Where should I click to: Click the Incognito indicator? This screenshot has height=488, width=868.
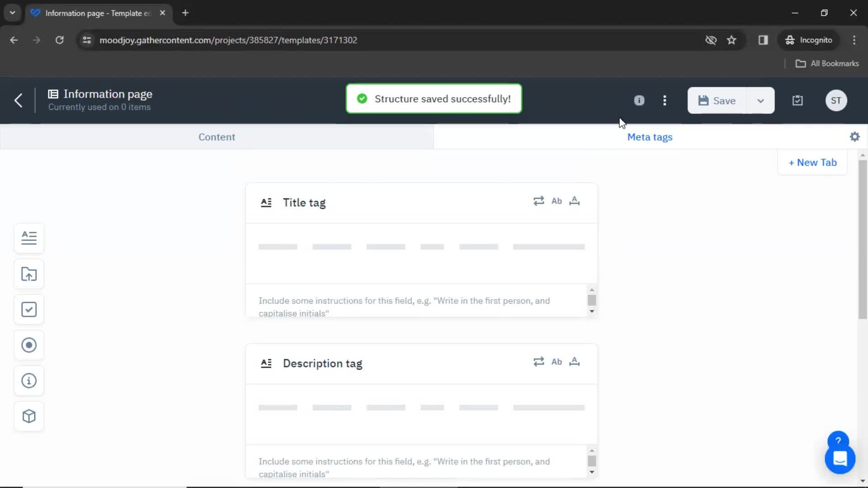tap(808, 40)
